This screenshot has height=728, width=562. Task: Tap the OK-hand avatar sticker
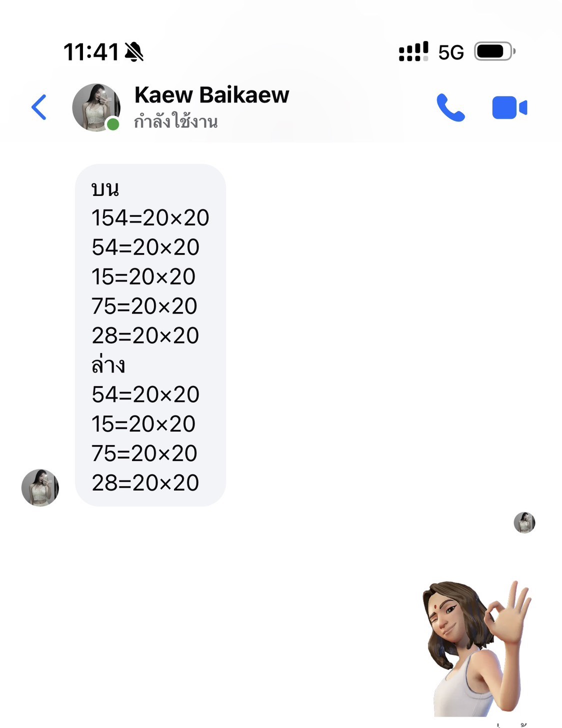click(477, 648)
